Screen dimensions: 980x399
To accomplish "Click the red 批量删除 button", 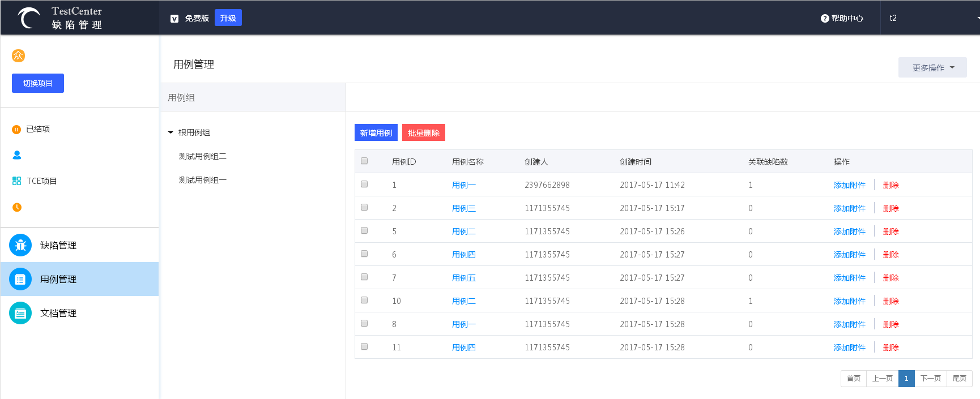I will coord(423,132).
